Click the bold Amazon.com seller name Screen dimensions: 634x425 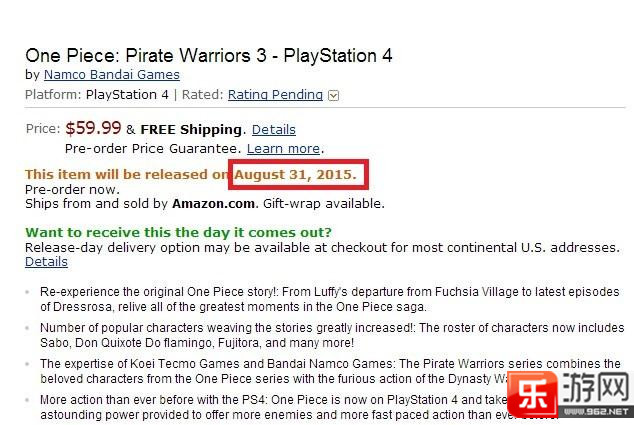pos(213,203)
